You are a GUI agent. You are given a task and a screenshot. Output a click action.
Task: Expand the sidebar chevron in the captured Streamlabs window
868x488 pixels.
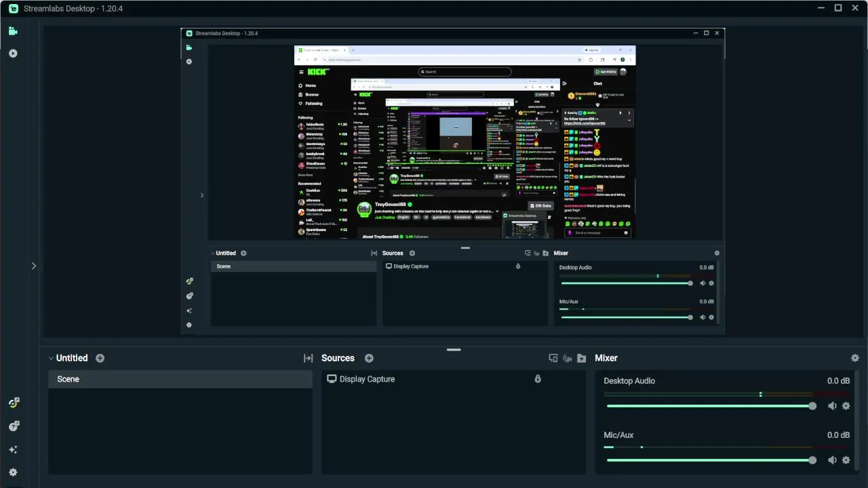tap(201, 195)
